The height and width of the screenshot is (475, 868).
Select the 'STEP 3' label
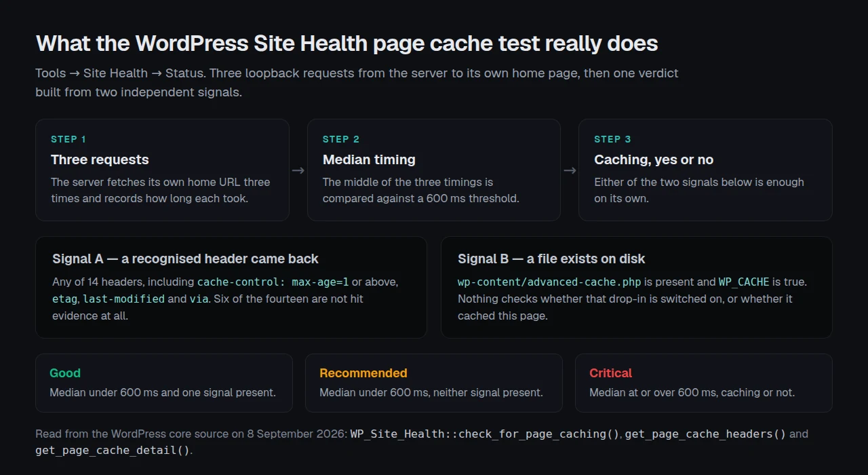(x=612, y=139)
